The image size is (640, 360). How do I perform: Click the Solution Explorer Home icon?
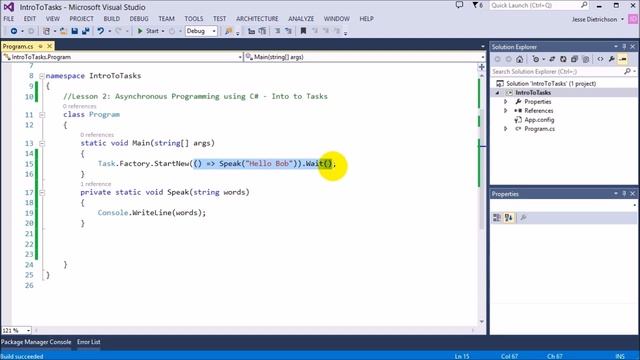pos(519,59)
